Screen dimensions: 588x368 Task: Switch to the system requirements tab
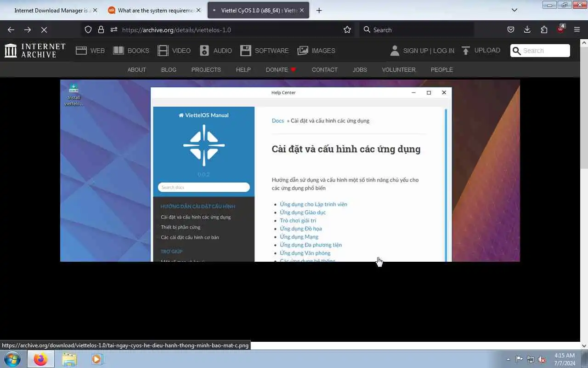point(154,10)
